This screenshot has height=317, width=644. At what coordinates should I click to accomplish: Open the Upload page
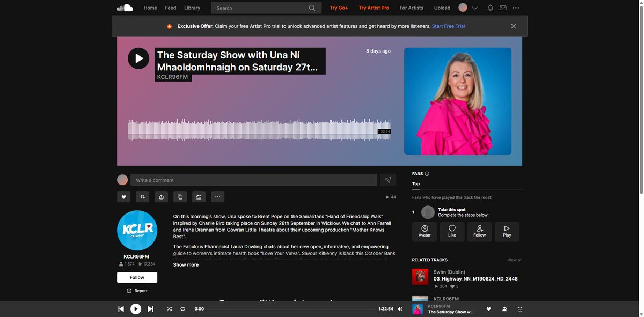(x=442, y=8)
